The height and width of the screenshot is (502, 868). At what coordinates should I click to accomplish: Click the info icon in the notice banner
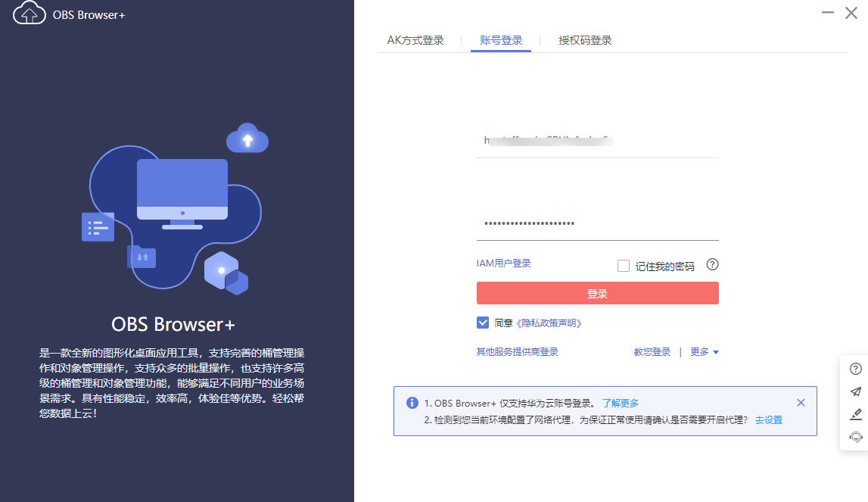pos(412,403)
